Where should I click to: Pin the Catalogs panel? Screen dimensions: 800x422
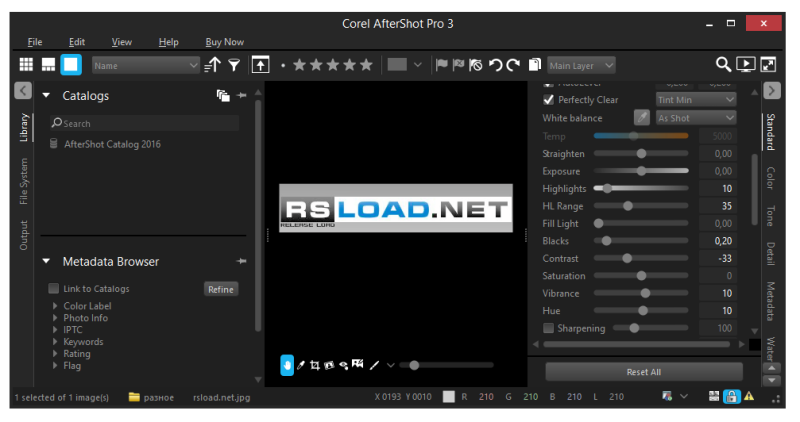point(242,95)
